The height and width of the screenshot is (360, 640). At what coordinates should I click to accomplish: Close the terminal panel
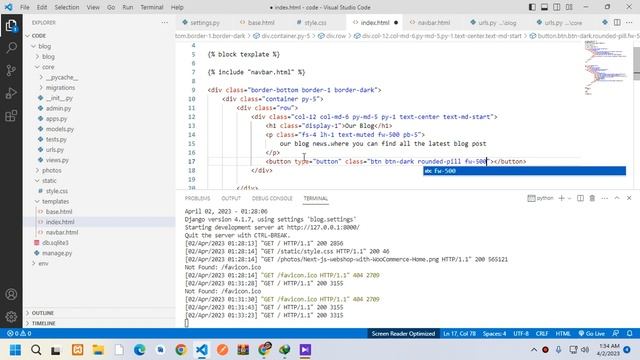[x=629, y=198]
